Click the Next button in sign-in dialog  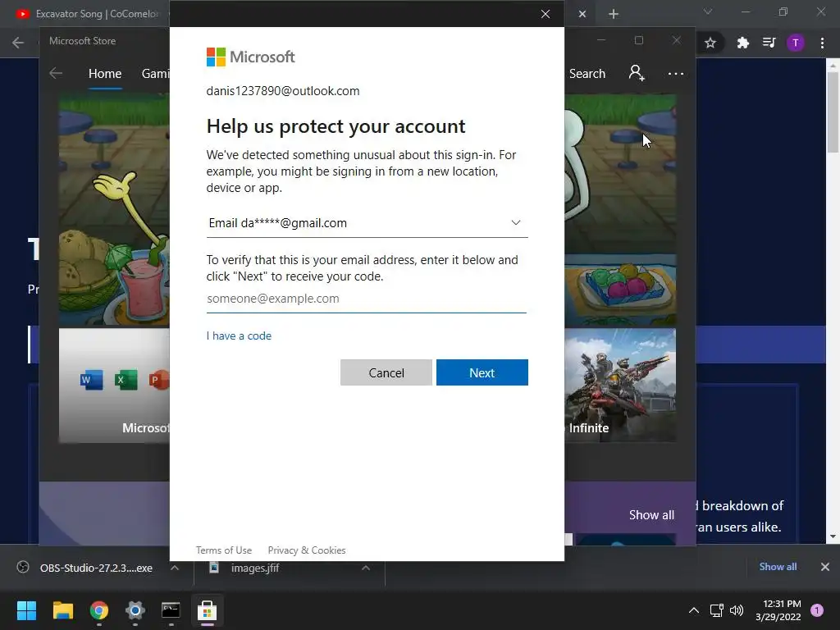pos(482,372)
